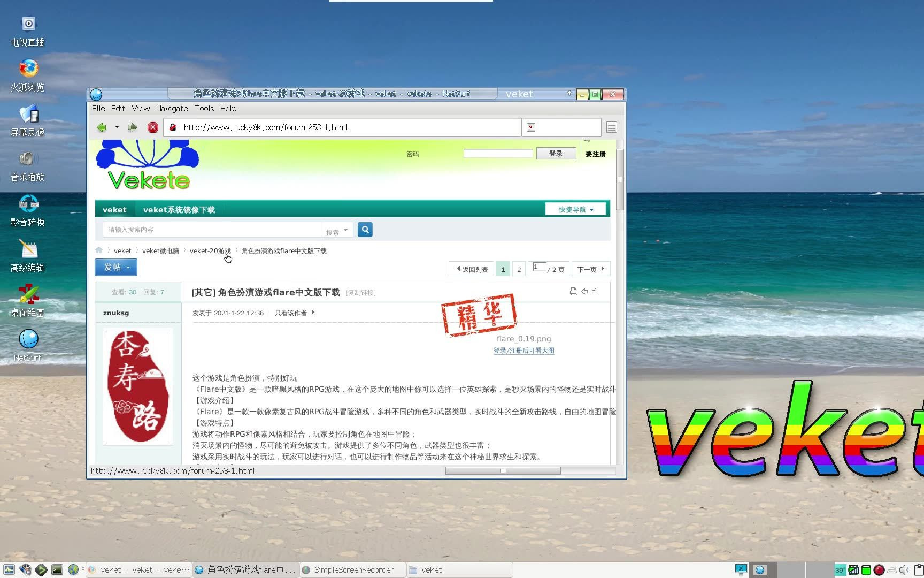Click the page number input box
The image size is (924, 578).
(x=540, y=267)
